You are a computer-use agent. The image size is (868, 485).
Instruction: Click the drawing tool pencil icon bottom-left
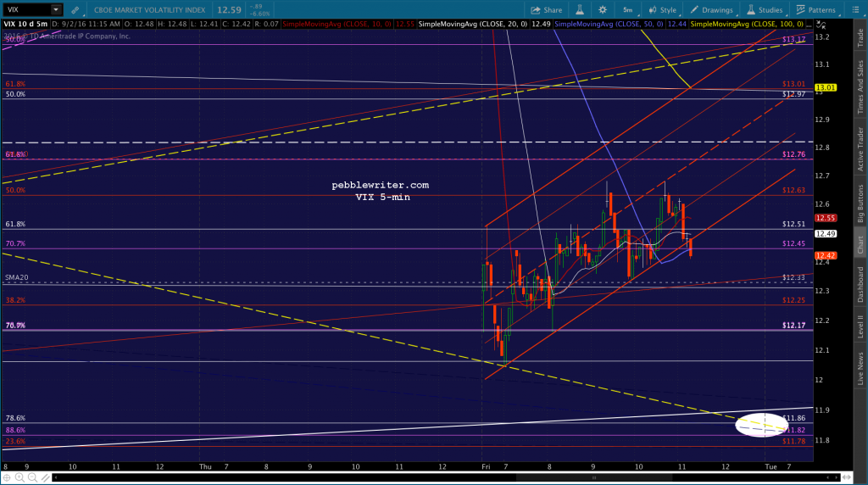[x=46, y=477]
